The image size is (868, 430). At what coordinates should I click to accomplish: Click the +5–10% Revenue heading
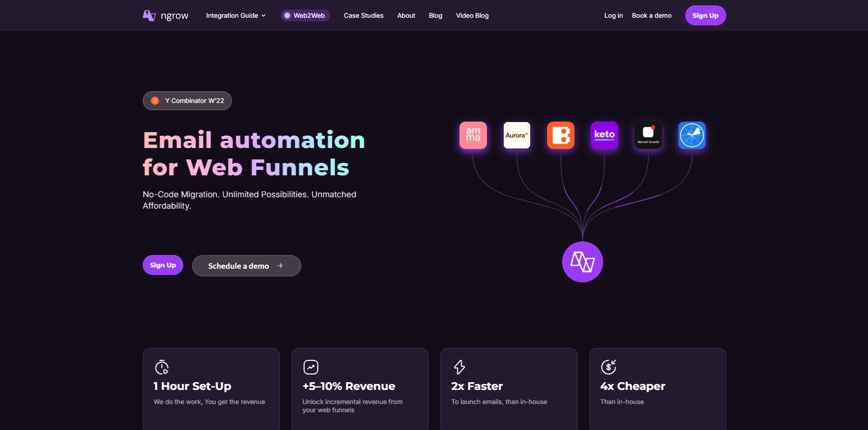click(349, 386)
